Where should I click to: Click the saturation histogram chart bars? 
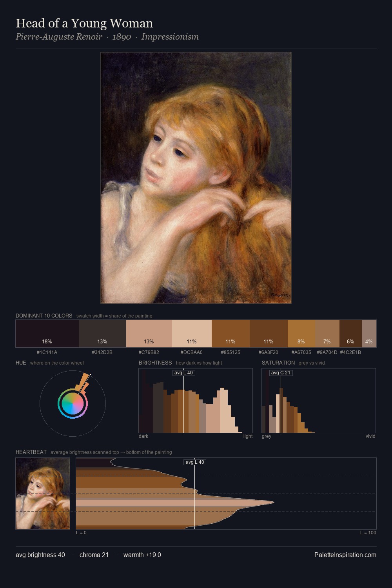319,401
